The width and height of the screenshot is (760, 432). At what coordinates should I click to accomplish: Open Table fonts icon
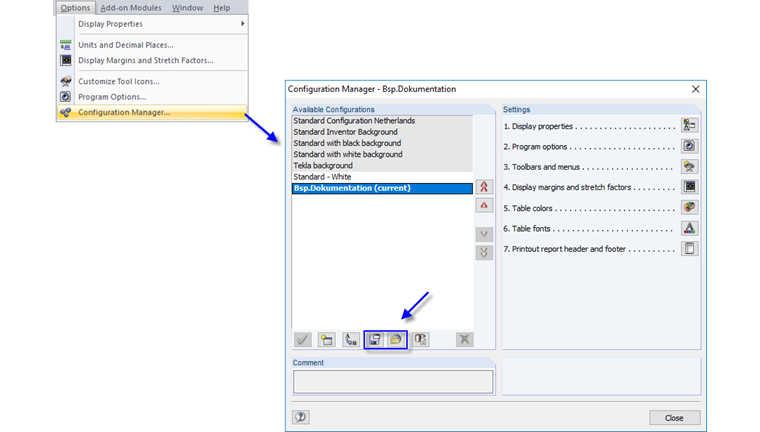pyautogui.click(x=689, y=228)
